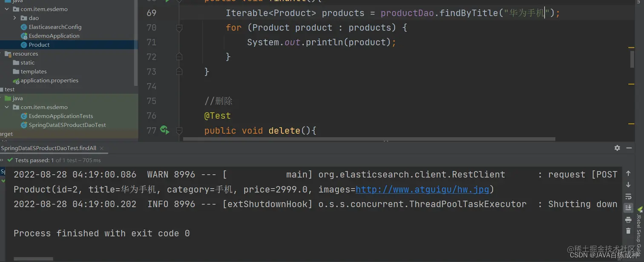
Task: Open the http://www.atguigu/hw.jpg link
Action: (x=423, y=189)
